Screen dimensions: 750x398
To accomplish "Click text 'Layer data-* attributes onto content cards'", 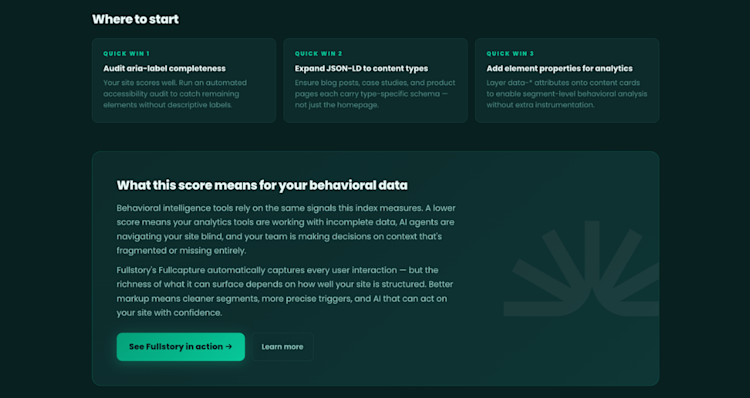I will click(x=563, y=83).
